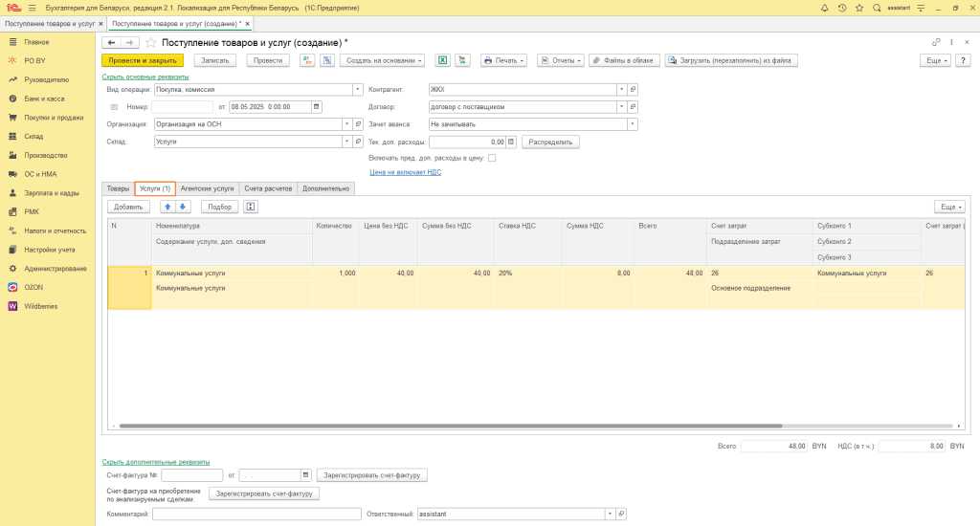Open Создать на основании dropdown
980x526 pixels.
pos(383,60)
